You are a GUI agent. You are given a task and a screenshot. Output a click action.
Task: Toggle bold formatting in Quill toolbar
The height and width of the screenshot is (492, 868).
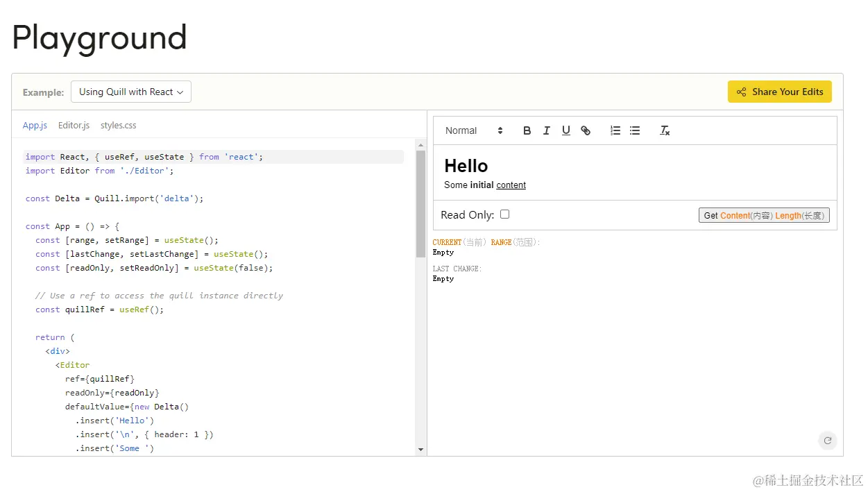(527, 130)
